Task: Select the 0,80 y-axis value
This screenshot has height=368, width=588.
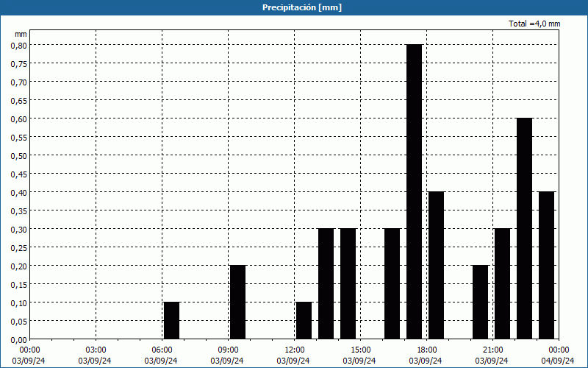Action: pyautogui.click(x=19, y=45)
